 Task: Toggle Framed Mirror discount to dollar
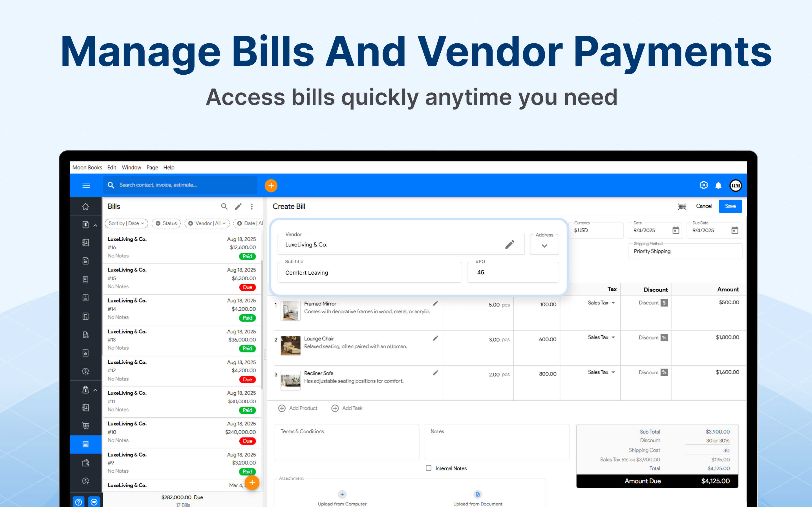point(664,303)
